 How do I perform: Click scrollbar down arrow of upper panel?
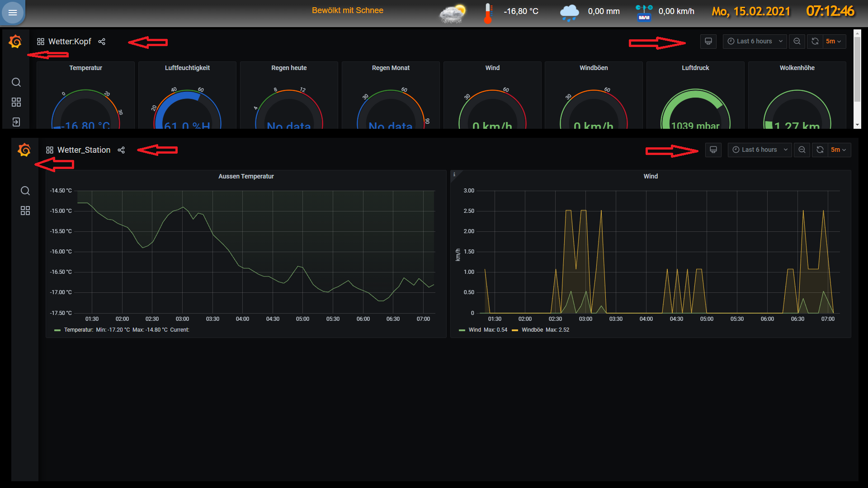pyautogui.click(x=857, y=125)
